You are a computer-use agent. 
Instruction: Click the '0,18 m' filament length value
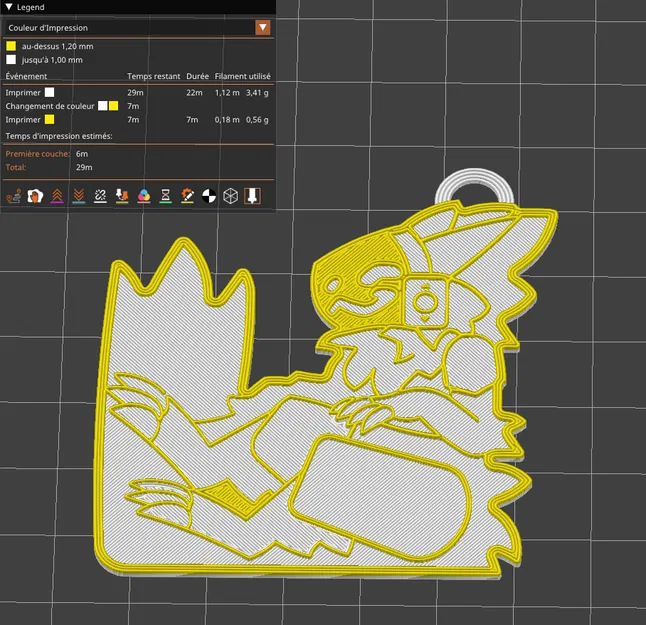pos(227,120)
